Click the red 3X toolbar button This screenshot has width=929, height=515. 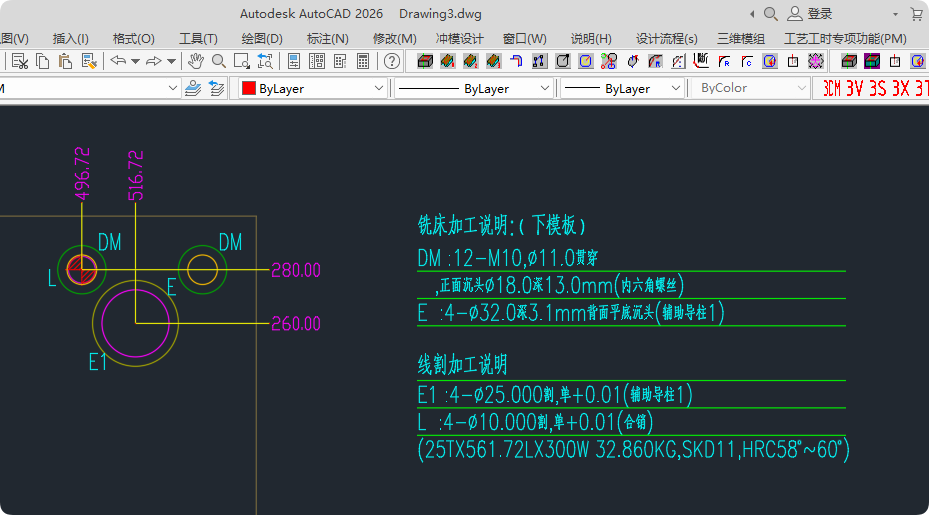tap(901, 88)
